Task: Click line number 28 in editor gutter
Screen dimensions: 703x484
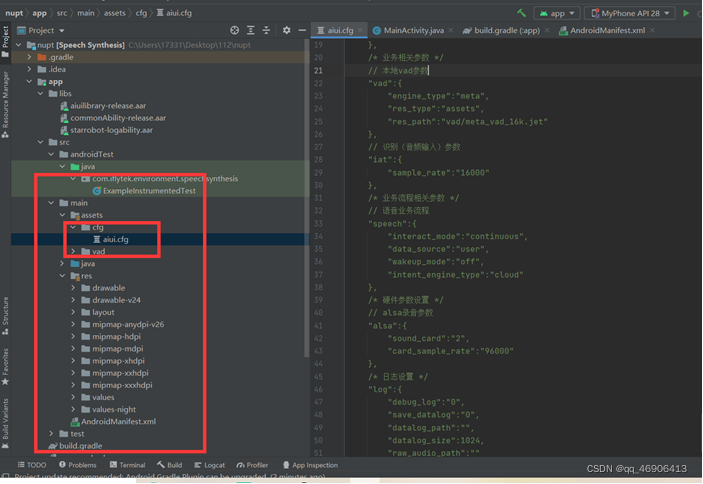Action: tap(318, 160)
